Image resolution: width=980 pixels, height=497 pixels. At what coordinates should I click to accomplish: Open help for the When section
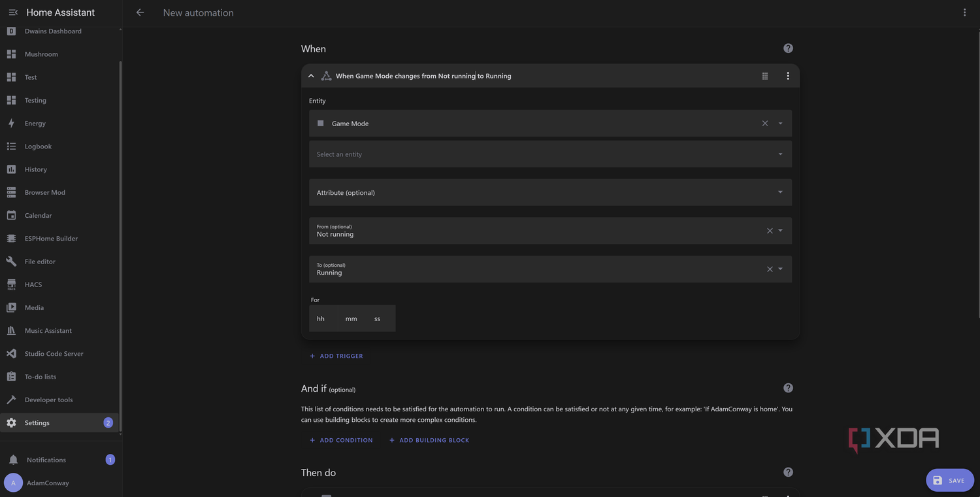pos(788,48)
